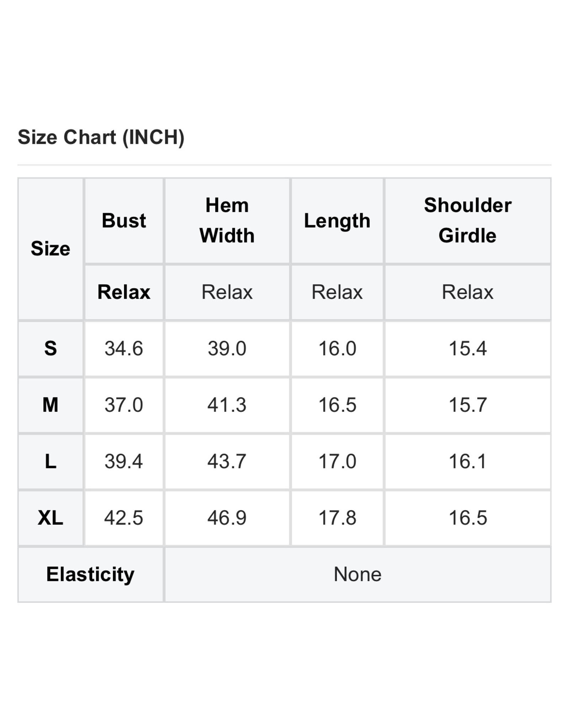Select the S size row label
Image resolution: width=569 pixels, height=728 pixels.
pyautogui.click(x=50, y=348)
